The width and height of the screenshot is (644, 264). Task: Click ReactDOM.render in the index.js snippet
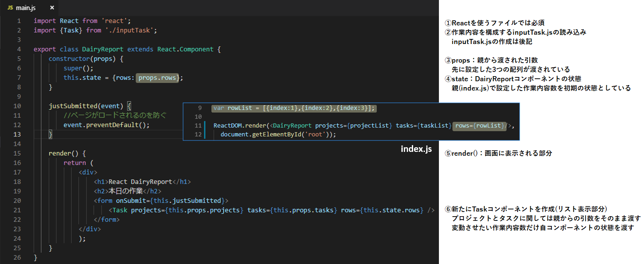point(240,125)
